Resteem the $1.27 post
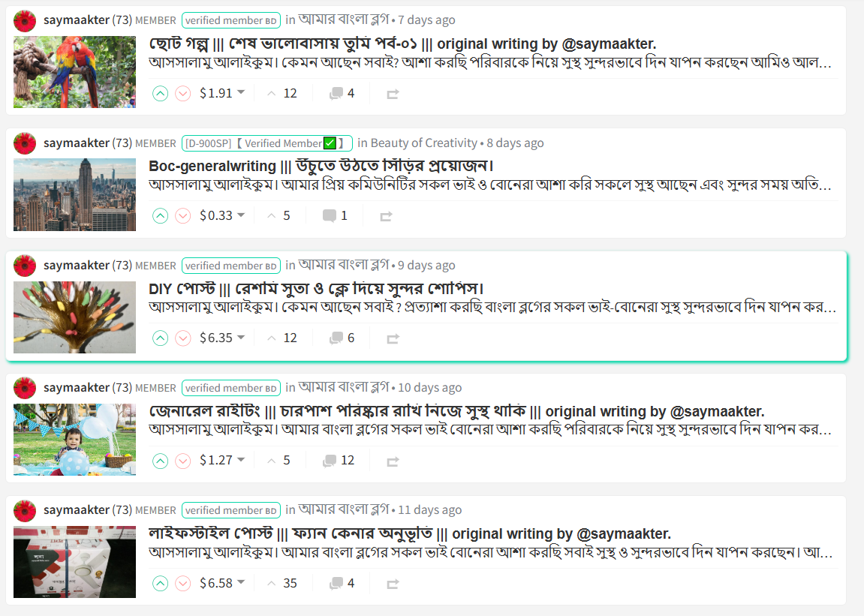Viewport: 864px width, 616px height. 393,461
